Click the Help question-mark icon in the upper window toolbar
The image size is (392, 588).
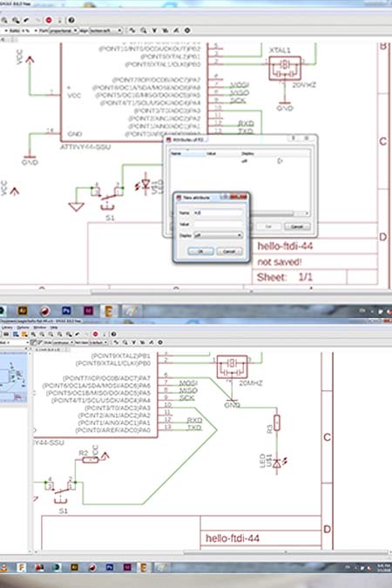tap(71, 20)
